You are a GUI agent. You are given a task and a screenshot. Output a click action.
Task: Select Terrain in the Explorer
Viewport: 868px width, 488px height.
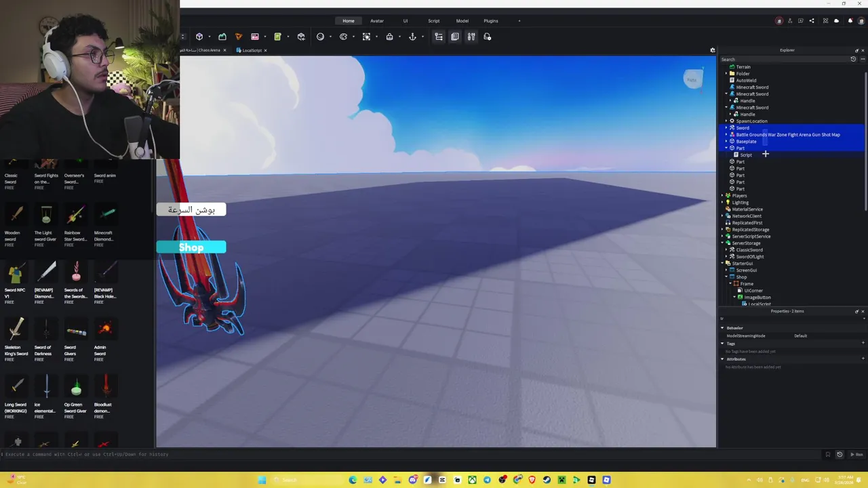click(743, 67)
